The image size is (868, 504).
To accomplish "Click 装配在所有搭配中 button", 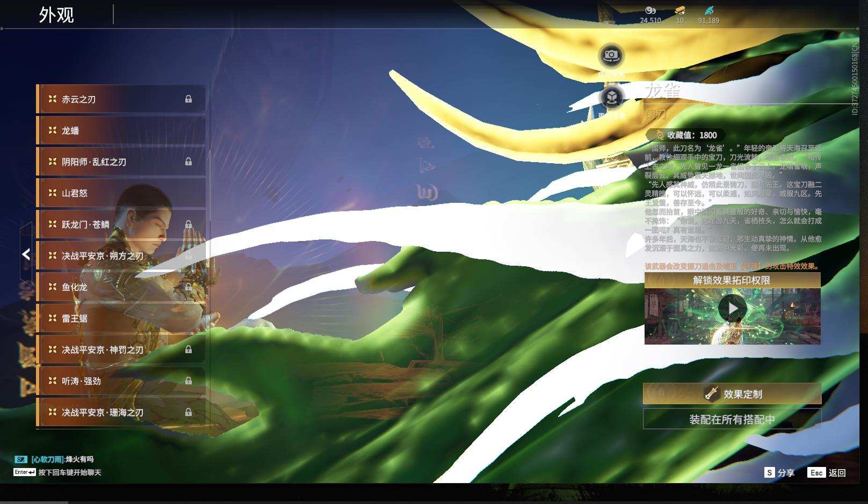I will point(732,419).
